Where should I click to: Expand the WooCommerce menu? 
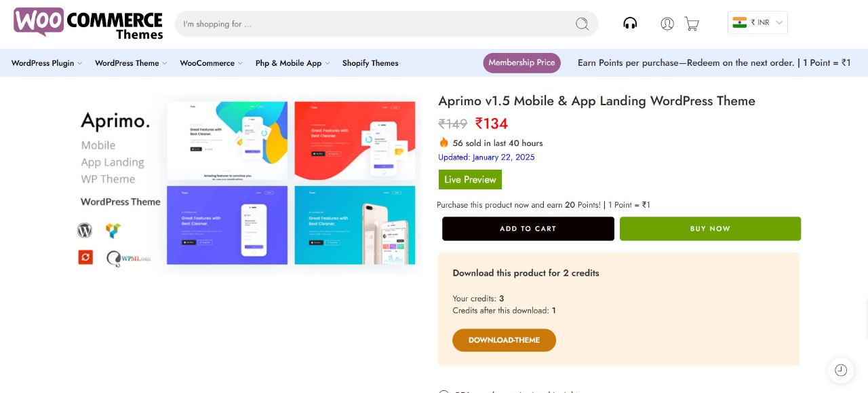pyautogui.click(x=211, y=63)
